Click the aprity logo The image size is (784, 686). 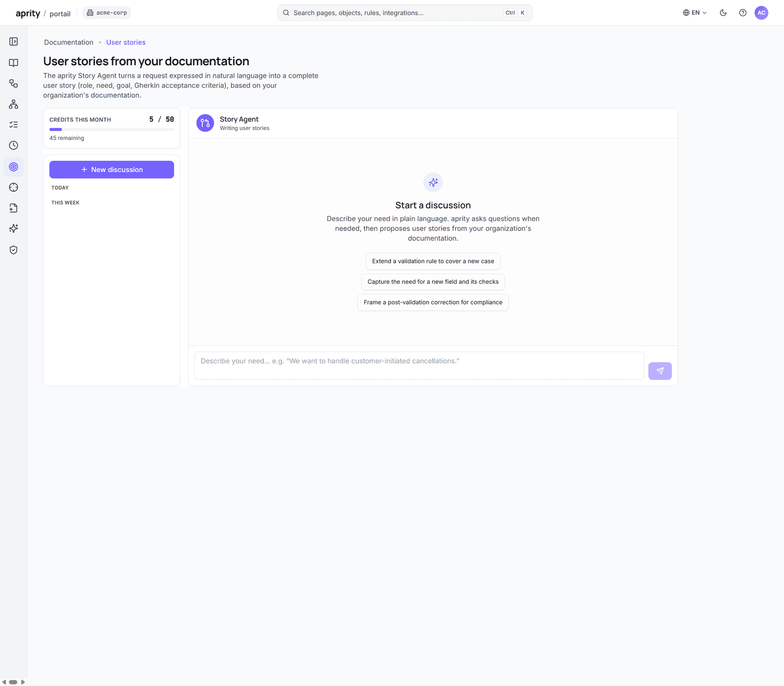coord(28,13)
